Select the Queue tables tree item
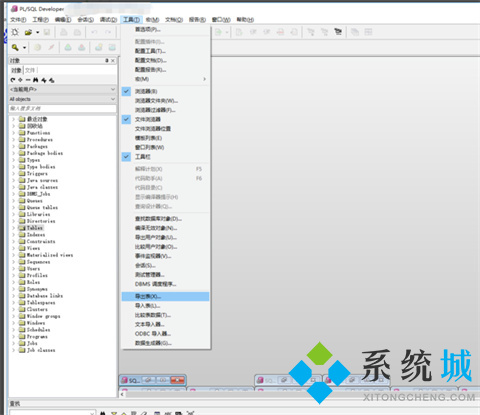The height and width of the screenshot is (415, 480). [x=42, y=208]
